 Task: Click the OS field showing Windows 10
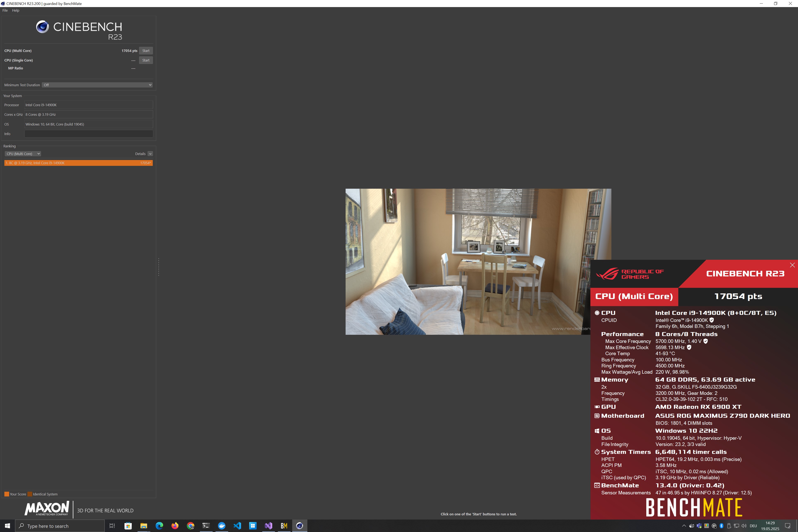tap(89, 124)
